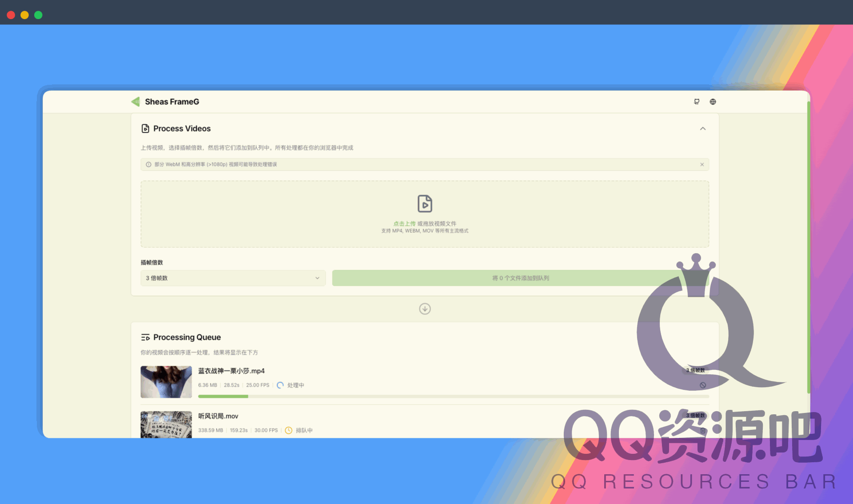Click the 排队中 queued status label
The image size is (853, 504).
(x=304, y=430)
